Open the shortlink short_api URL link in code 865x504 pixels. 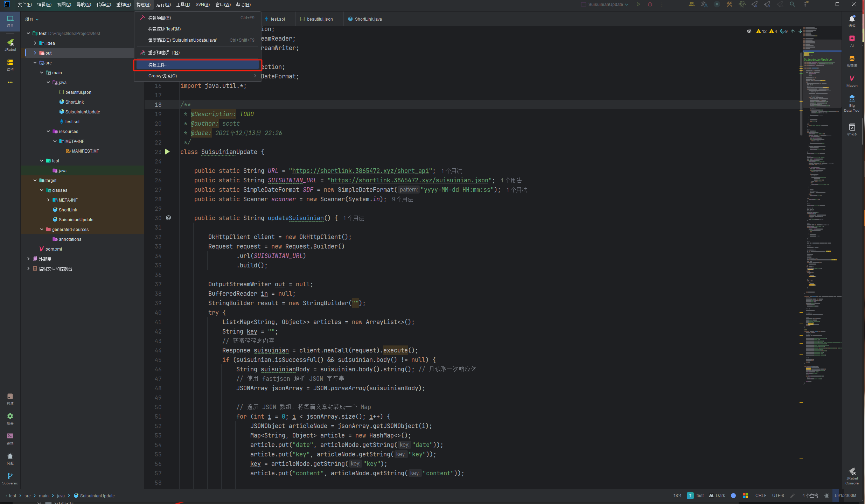tap(360, 171)
